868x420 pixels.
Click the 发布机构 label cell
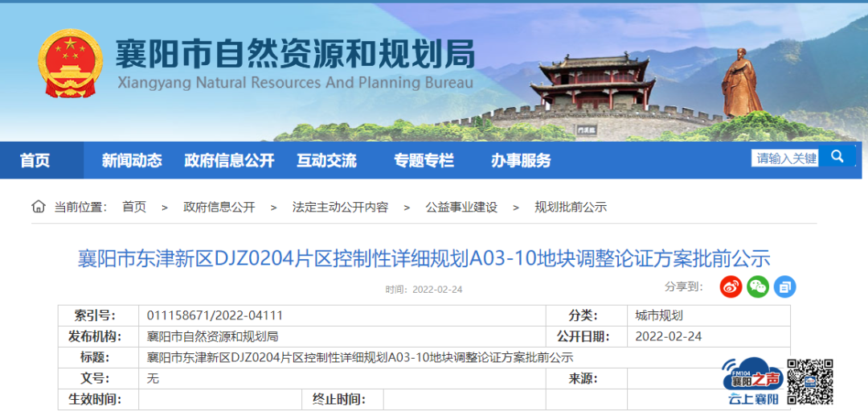pyautogui.click(x=99, y=337)
